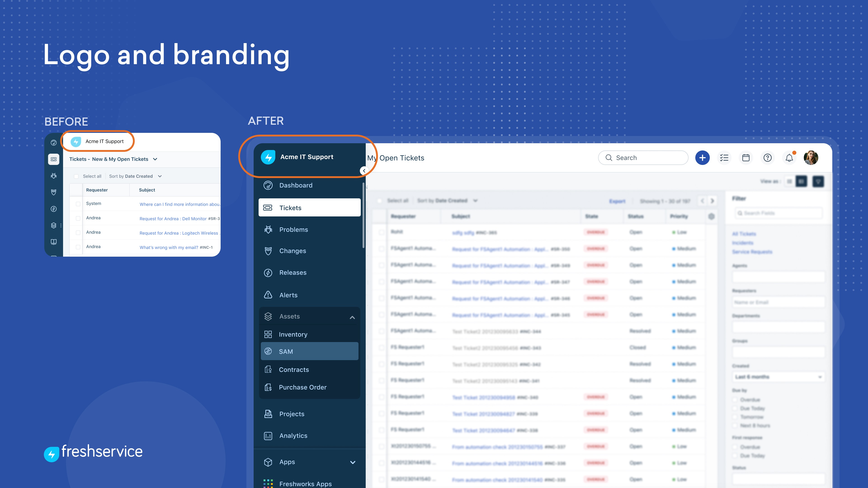Click the sidebar scrollbar in After panel
Viewport: 868px width, 488px height.
coord(363,216)
